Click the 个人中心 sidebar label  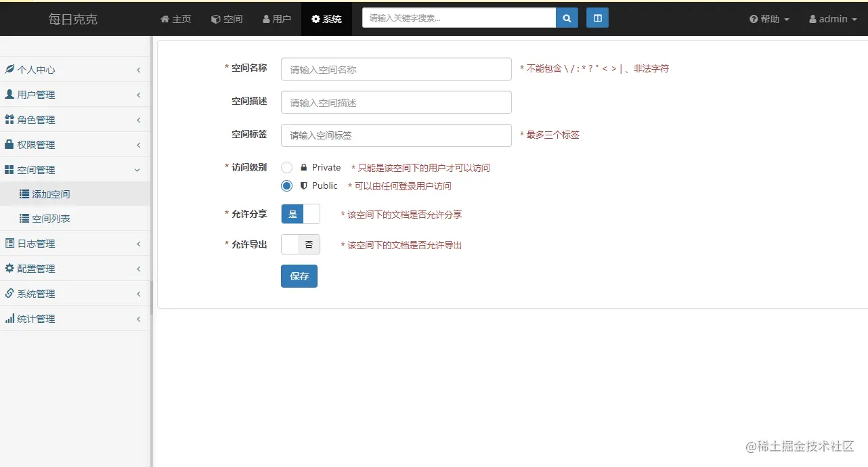(37, 70)
